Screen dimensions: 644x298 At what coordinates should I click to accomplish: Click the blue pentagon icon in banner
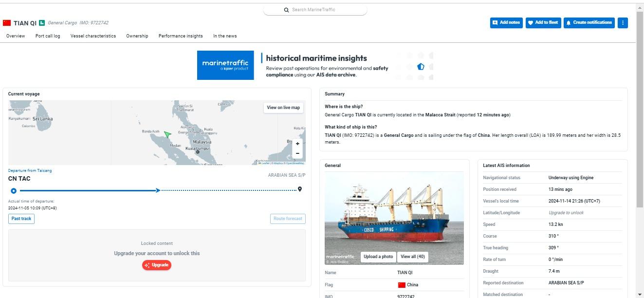click(421, 67)
